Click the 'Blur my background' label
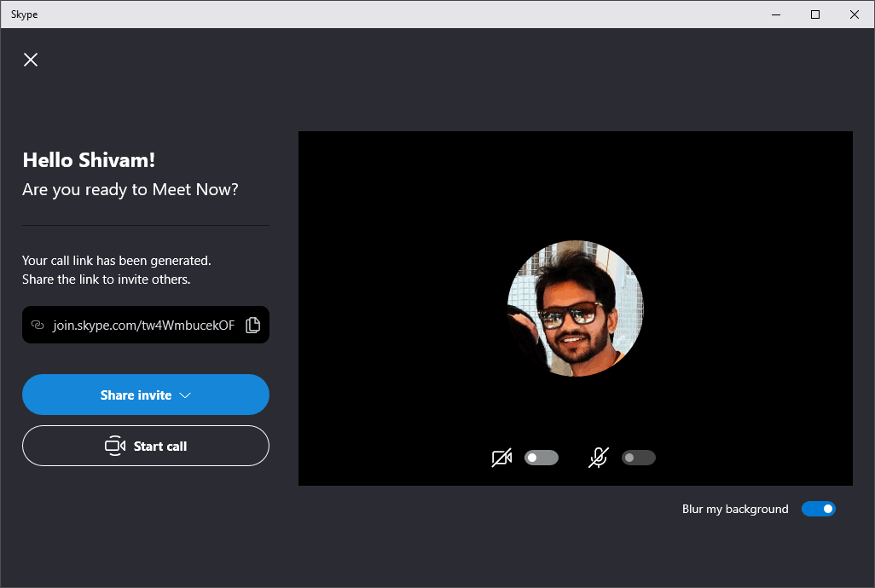This screenshot has height=588, width=875. click(735, 509)
